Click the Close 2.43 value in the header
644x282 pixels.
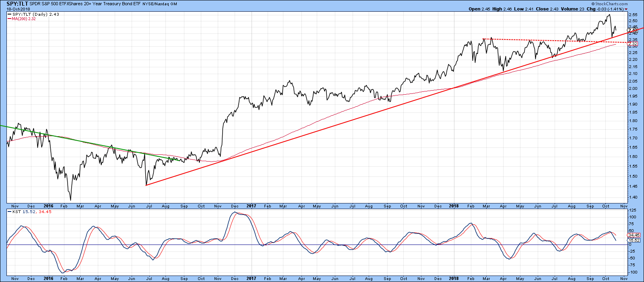coord(547,9)
